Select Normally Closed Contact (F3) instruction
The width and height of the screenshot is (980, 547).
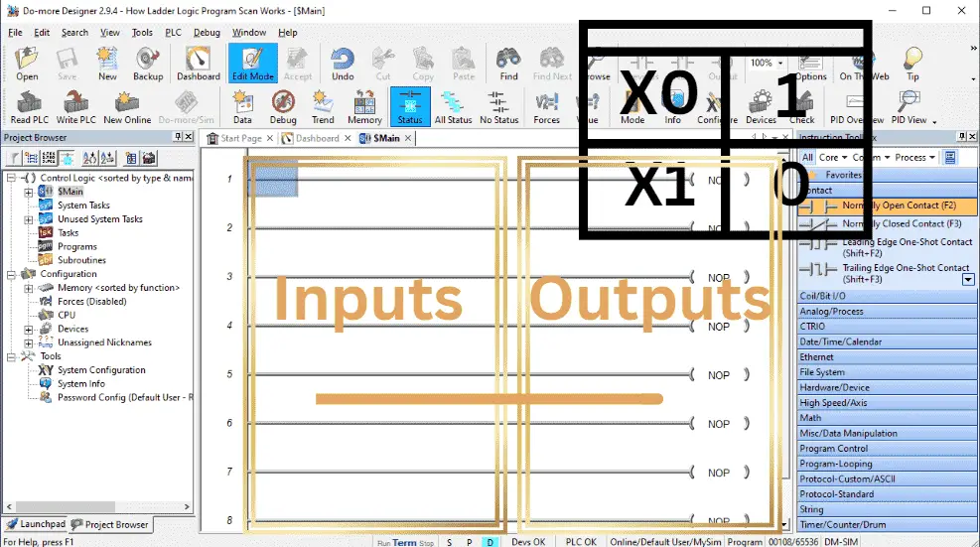(887, 223)
